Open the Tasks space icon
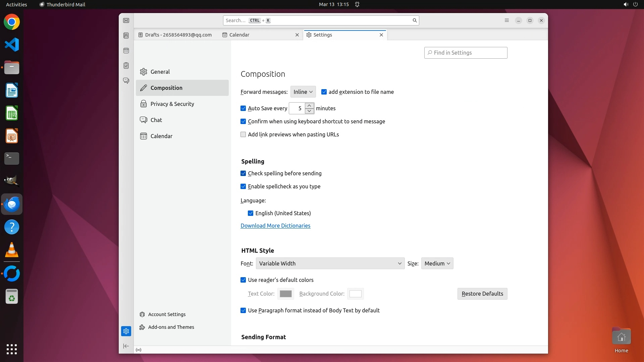The width and height of the screenshot is (644, 362). (x=126, y=66)
